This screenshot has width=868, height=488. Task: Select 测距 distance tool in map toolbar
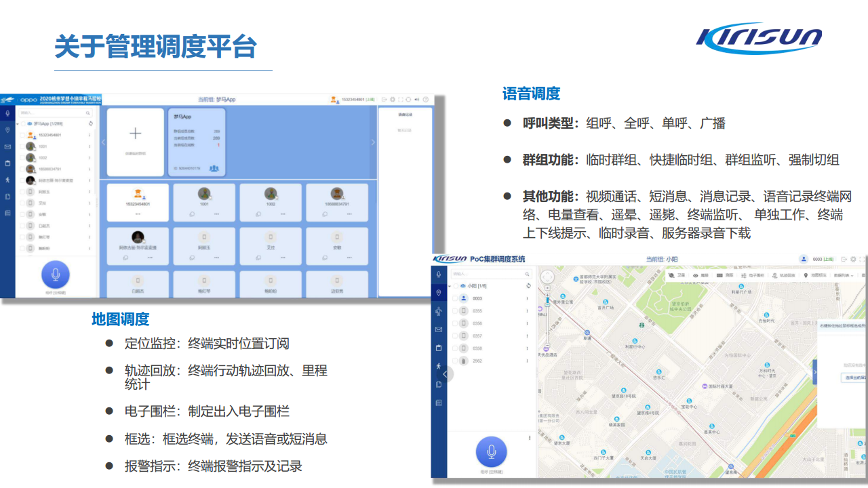click(x=725, y=276)
